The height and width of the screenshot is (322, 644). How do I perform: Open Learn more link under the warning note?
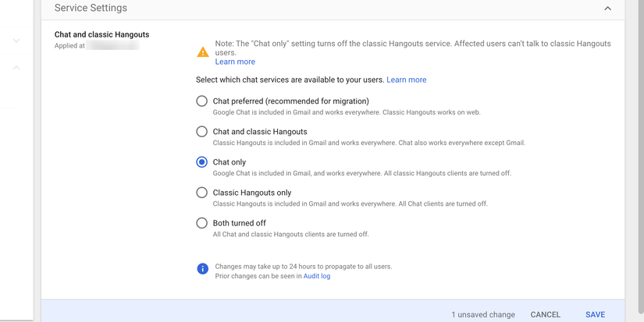click(235, 62)
